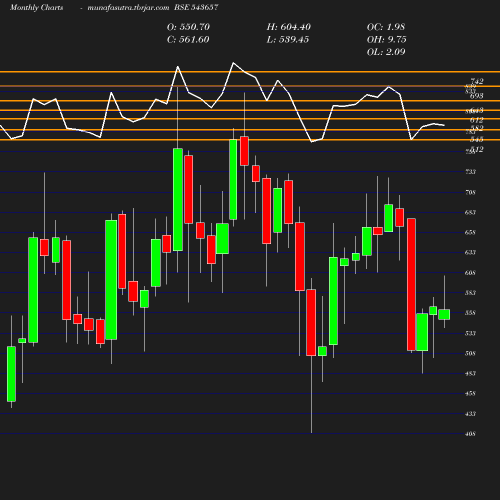Click the 658 price axis label
The width and height of the screenshot is (500, 500).
[470, 232]
